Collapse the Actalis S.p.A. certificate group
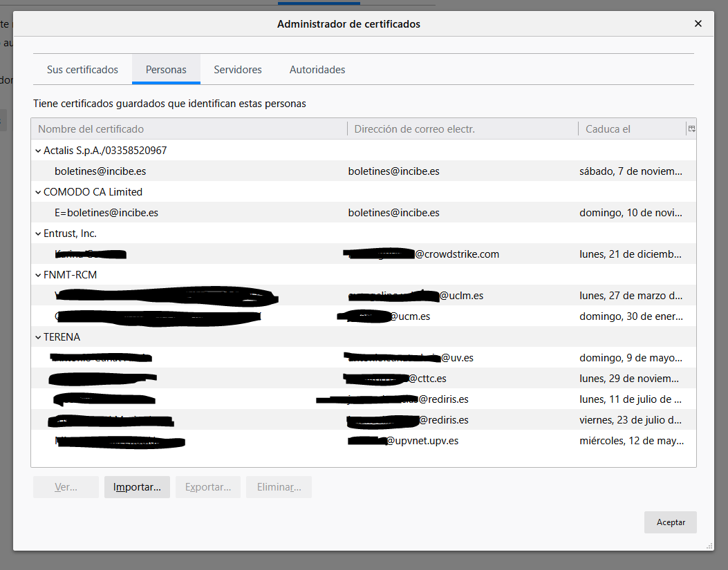The width and height of the screenshot is (728, 570). [x=37, y=151]
